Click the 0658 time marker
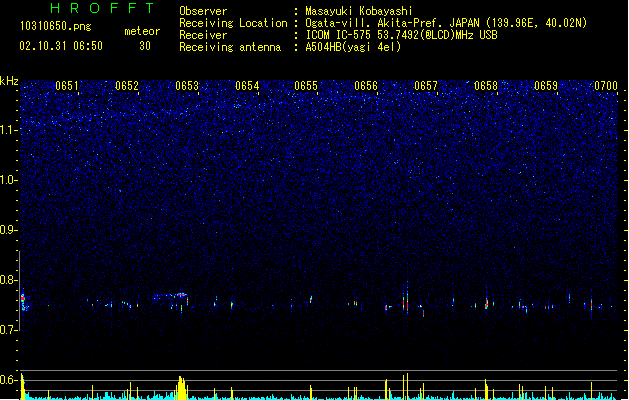 [x=485, y=86]
